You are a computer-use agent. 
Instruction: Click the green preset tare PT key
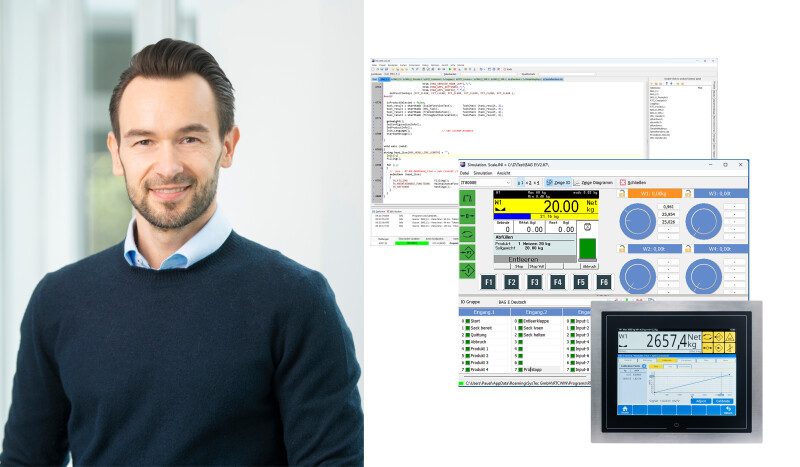coord(467,252)
